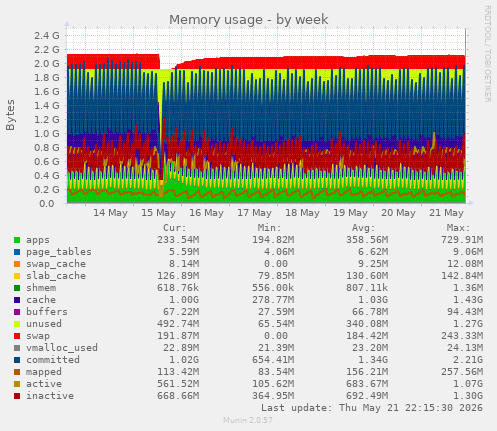
Task: Click the 'mapped' legend label
Action: [x=44, y=372]
